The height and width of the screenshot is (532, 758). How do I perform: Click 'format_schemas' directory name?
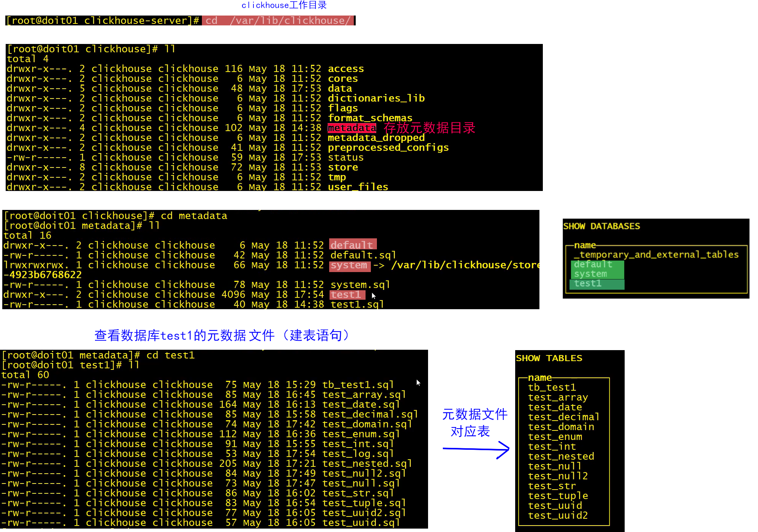click(370, 118)
